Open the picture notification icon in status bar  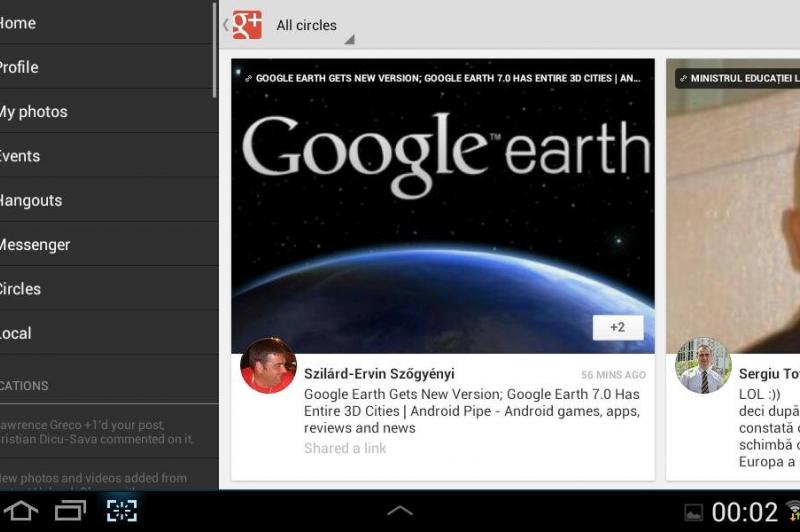[693, 512]
